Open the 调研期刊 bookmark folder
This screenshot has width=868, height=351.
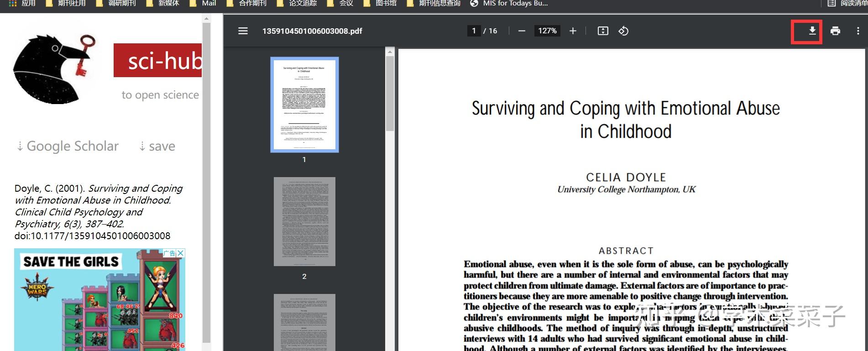click(116, 3)
